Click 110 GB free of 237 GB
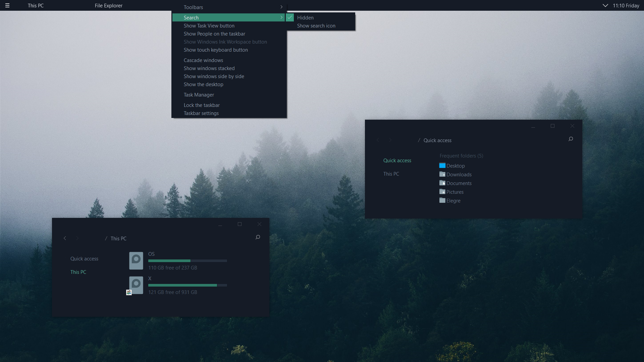 pos(172,268)
